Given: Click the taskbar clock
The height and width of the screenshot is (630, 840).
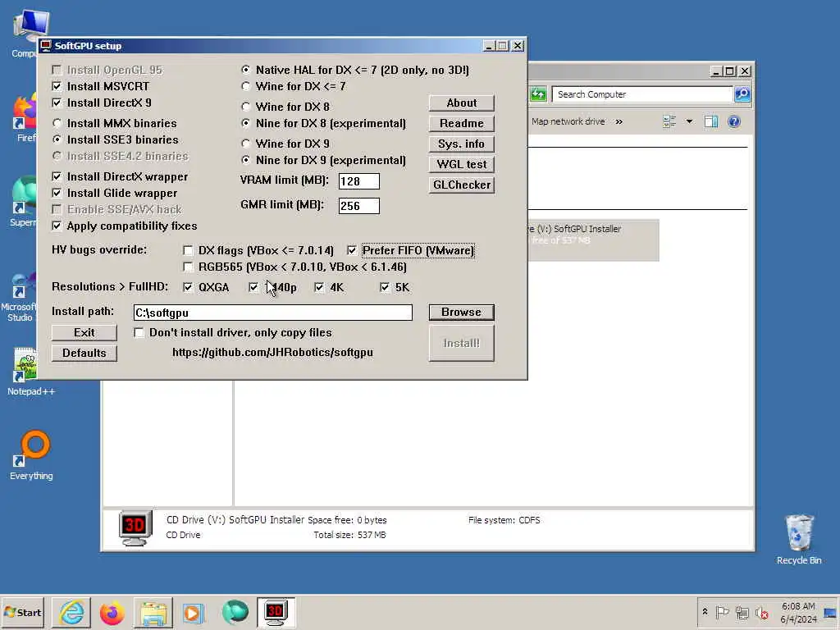Looking at the screenshot, I should point(798,613).
